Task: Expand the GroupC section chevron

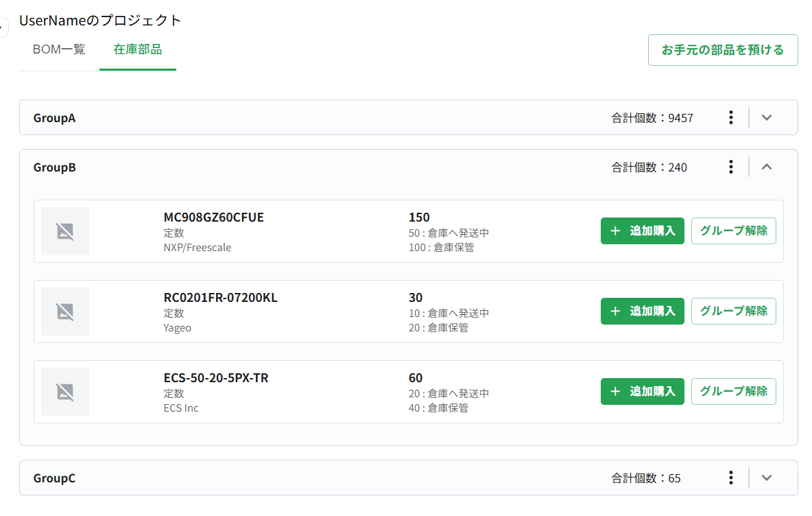Action: coord(767,478)
